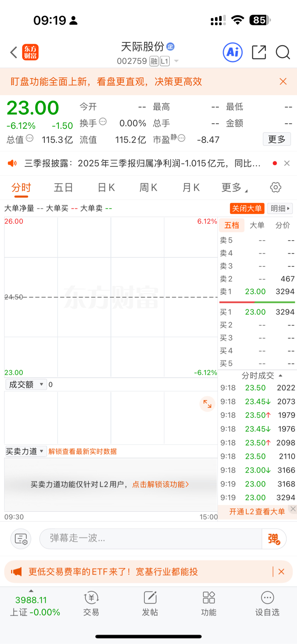Viewport: 297px width, 644px height.
Task: Tap the blue 企 badge by 天际股份
Action: pyautogui.click(x=171, y=47)
